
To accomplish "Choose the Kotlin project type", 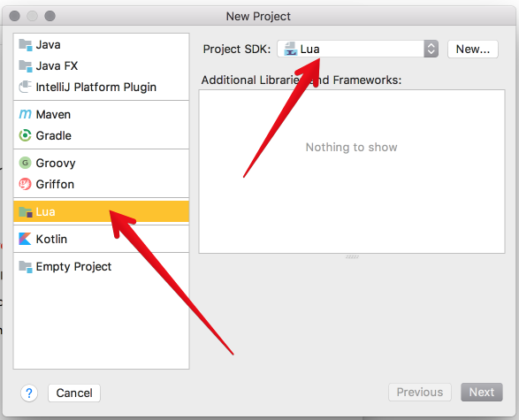I will (x=102, y=239).
